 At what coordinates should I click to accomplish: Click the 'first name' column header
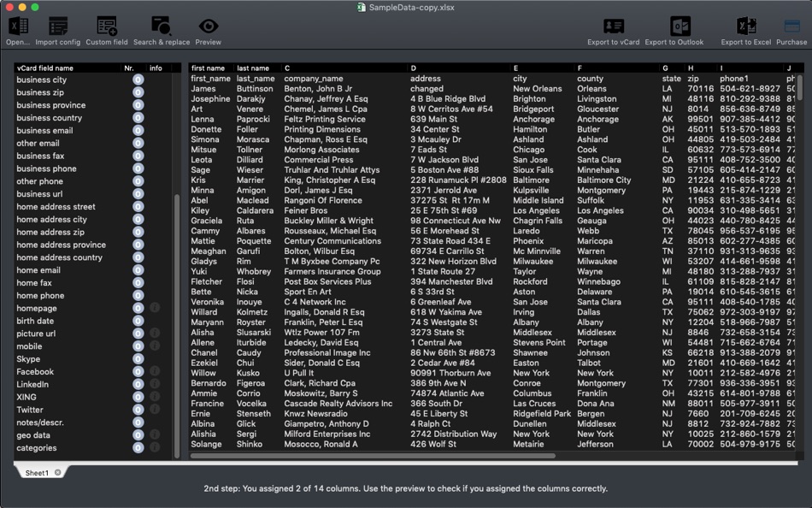click(x=211, y=68)
